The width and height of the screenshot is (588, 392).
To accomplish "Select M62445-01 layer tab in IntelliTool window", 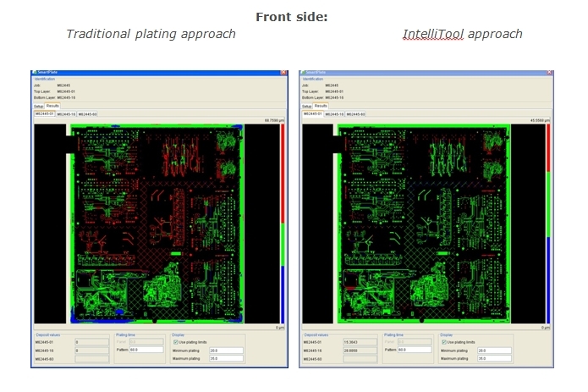I will pyautogui.click(x=313, y=113).
